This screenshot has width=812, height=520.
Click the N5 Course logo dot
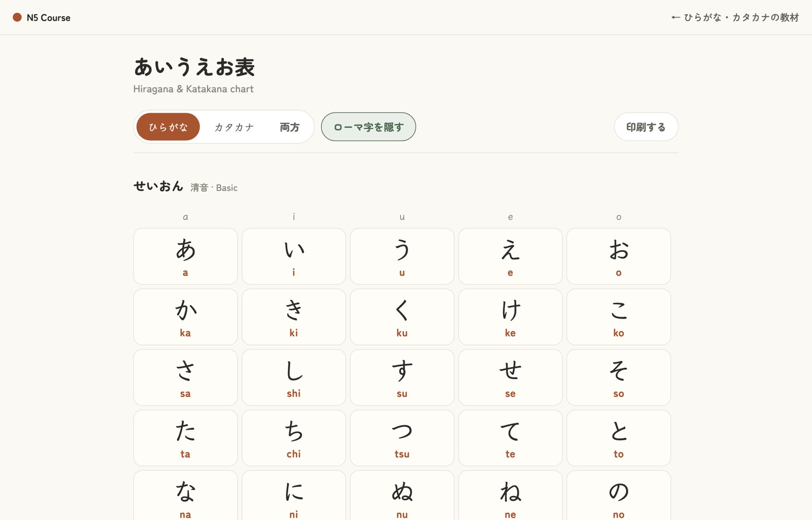(17, 17)
